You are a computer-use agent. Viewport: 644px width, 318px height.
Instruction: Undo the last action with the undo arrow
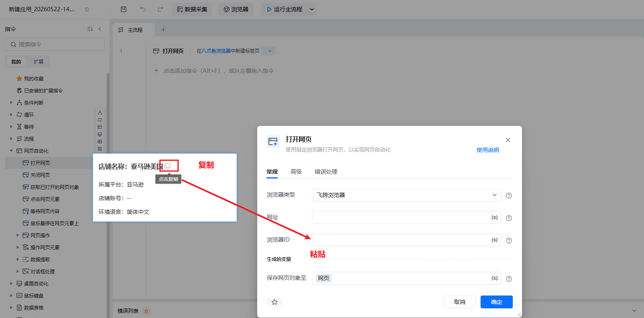143,9
